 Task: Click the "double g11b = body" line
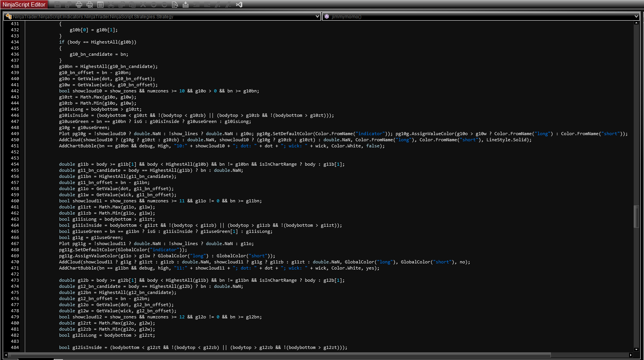pyautogui.click(x=202, y=164)
